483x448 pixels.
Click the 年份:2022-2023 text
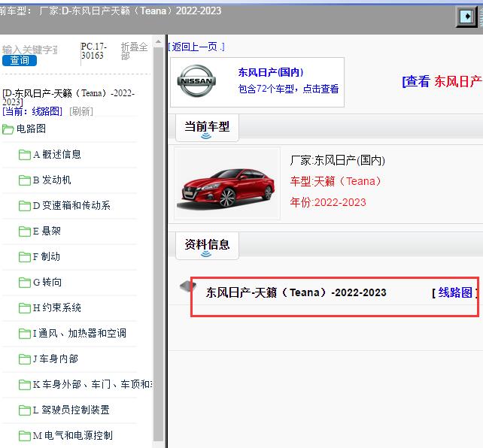pos(328,202)
